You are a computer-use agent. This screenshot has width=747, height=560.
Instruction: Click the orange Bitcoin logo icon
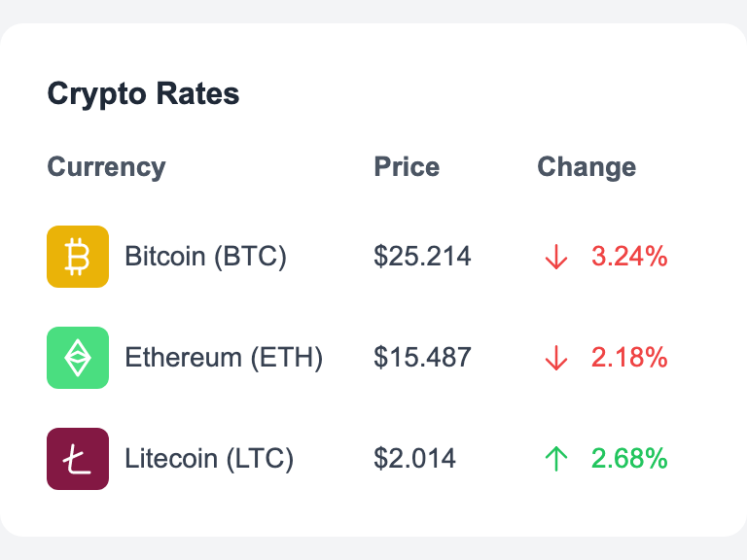[x=78, y=257]
